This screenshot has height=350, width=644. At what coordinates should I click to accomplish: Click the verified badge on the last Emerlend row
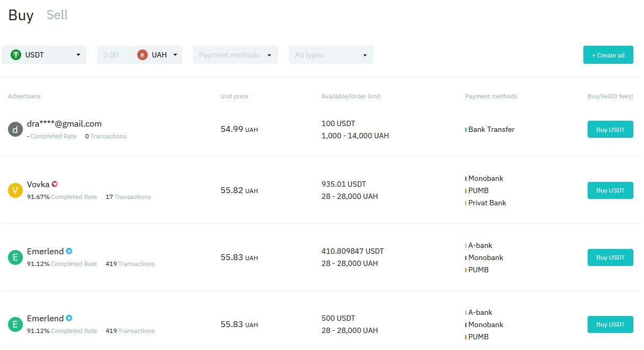(69, 318)
